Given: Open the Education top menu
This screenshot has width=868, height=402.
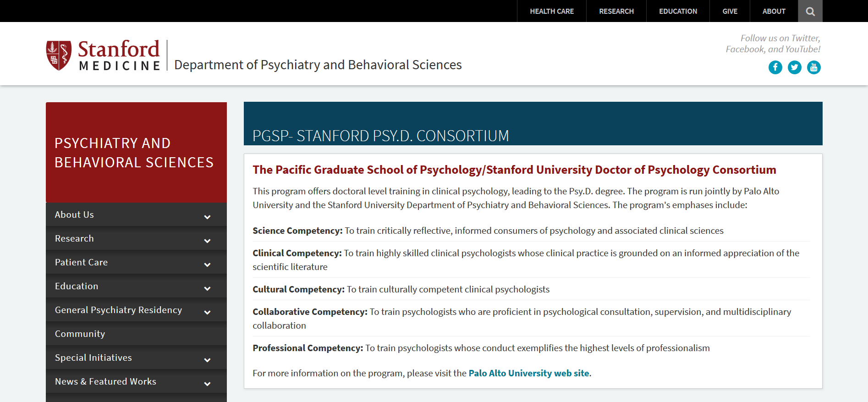Looking at the screenshot, I should (678, 11).
